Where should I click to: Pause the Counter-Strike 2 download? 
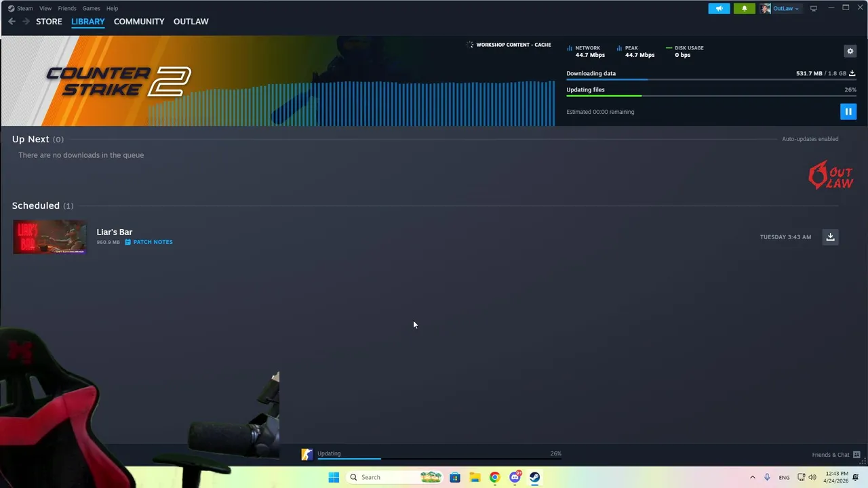pos(848,112)
